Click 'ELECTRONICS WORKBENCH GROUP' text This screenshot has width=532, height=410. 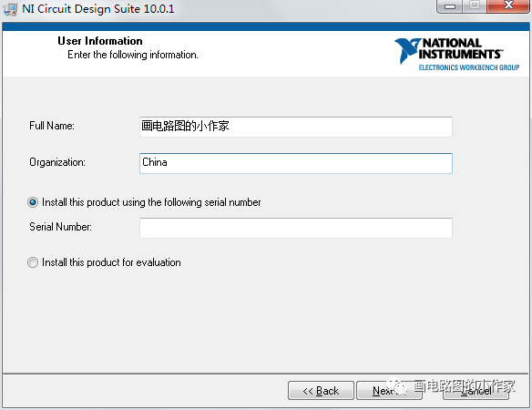click(x=469, y=67)
